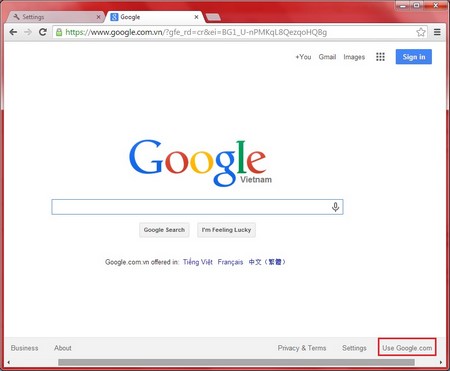Switch language to Tiếng Việt

click(198, 262)
